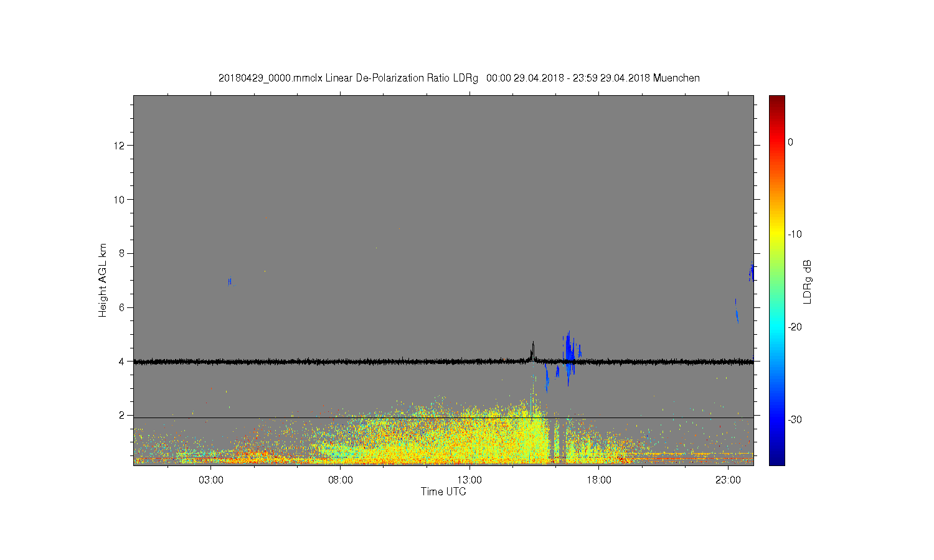The image size is (934, 560).
Task: Click the 13:00 time tick label
Action: (x=469, y=480)
